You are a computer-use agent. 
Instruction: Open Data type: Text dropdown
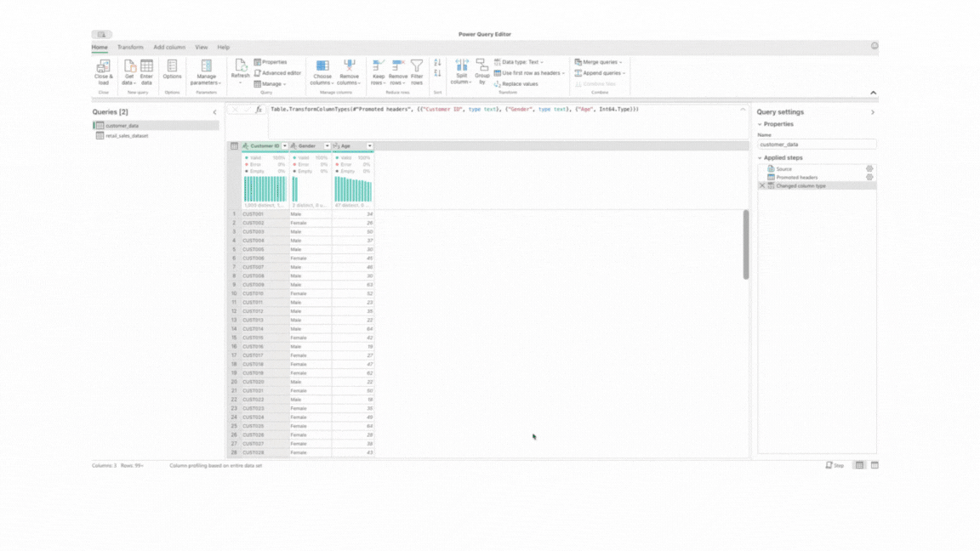pos(519,62)
